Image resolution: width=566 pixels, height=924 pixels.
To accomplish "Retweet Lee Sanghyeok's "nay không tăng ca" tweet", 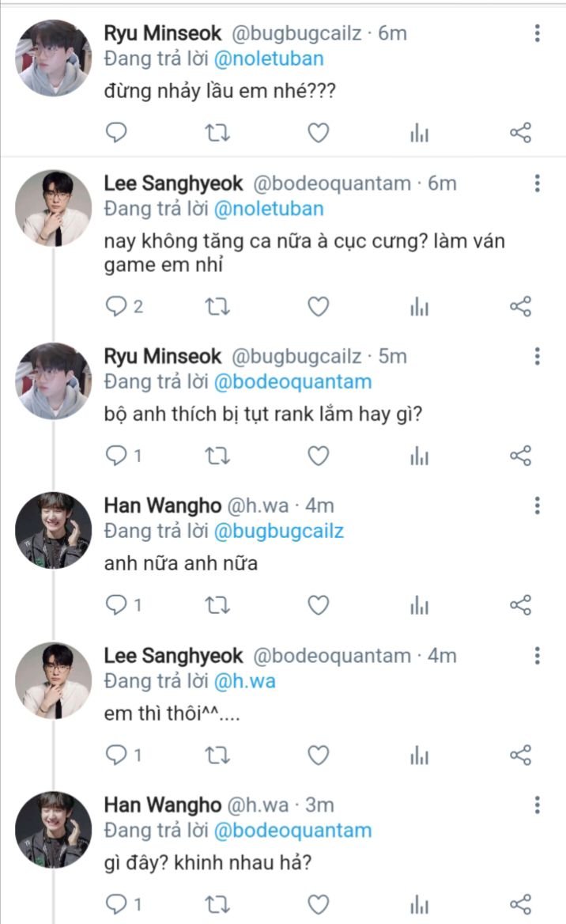I will click(x=217, y=307).
